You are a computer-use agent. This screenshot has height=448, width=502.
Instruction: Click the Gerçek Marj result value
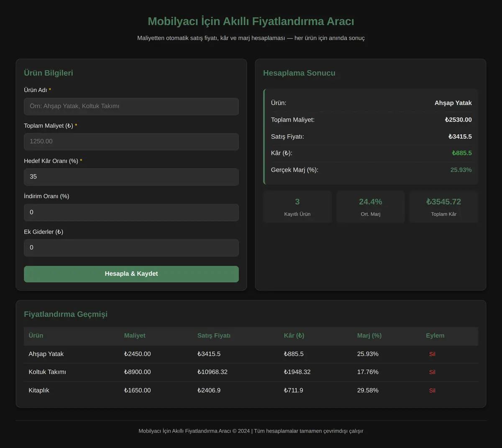[x=461, y=170]
